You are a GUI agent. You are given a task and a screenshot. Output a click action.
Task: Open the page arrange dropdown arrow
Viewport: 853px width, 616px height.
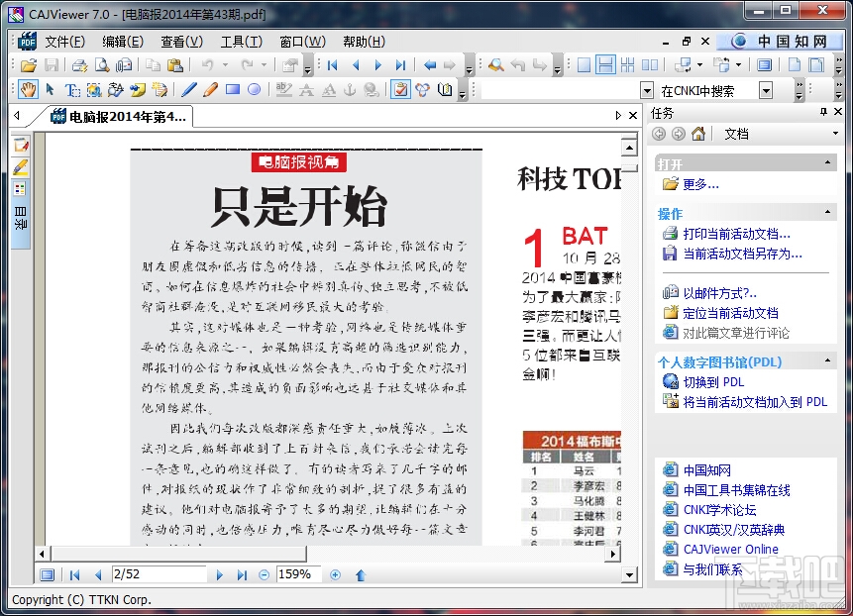(x=739, y=65)
